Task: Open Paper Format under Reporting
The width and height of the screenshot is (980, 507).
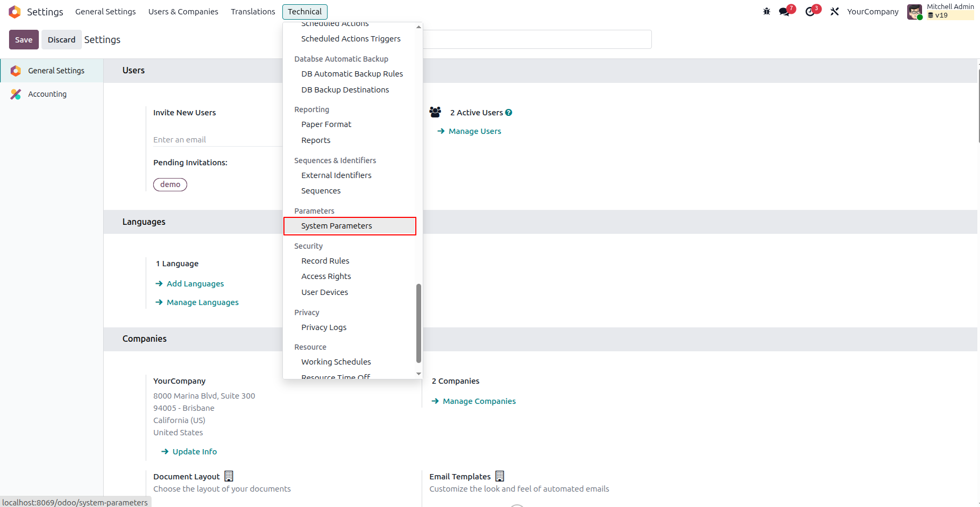Action: [326, 124]
